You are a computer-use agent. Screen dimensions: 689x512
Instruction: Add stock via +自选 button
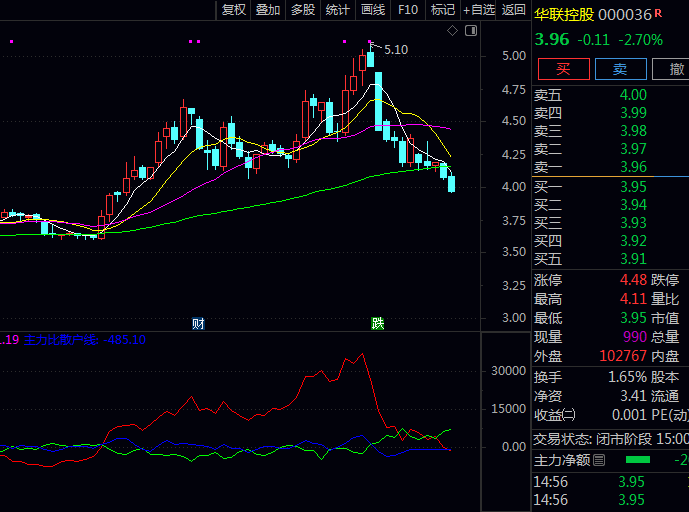(479, 10)
